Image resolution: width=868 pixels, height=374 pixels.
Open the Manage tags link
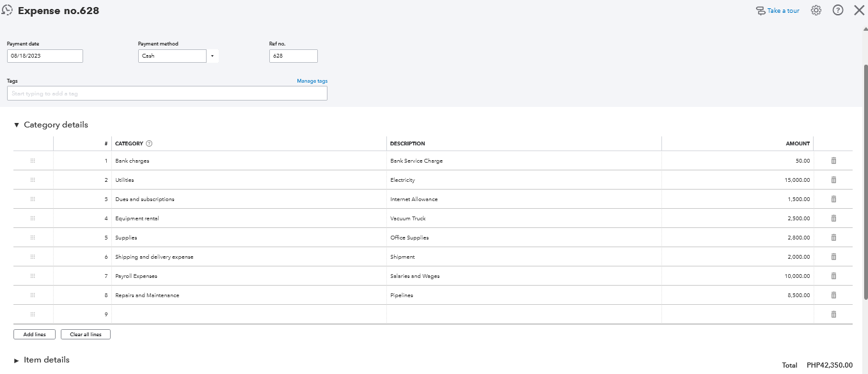[x=312, y=81]
